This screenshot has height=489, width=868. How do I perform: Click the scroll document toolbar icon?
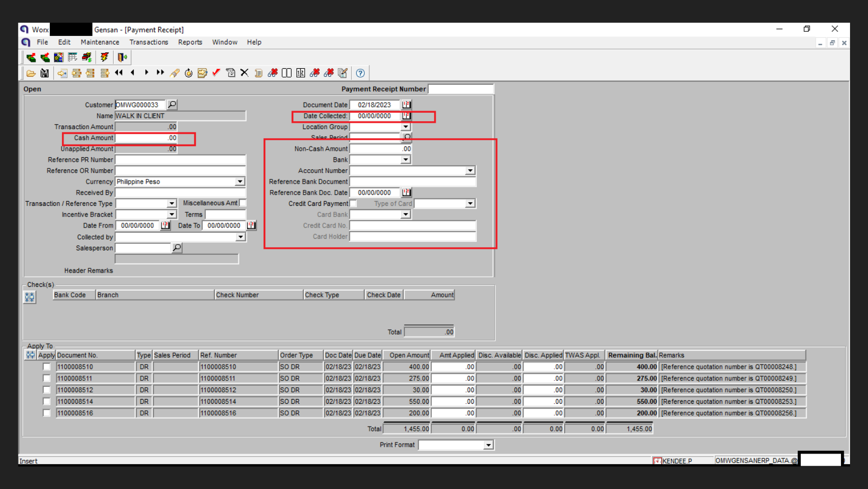(x=258, y=73)
